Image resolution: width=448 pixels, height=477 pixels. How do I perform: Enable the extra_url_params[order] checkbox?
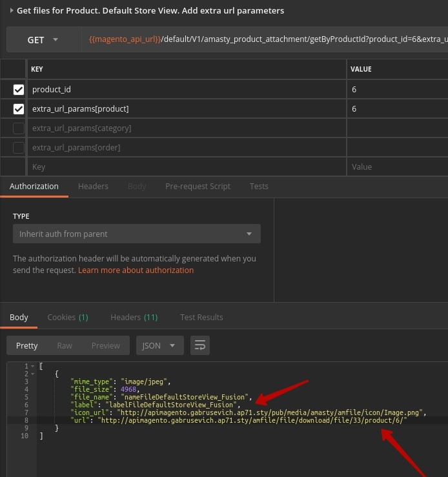pyautogui.click(x=19, y=148)
